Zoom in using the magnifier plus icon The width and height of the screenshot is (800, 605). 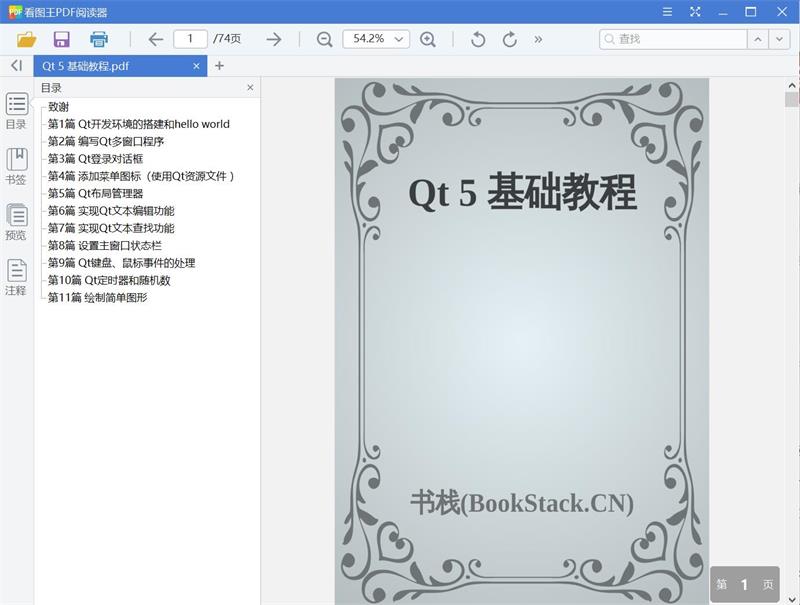[428, 40]
